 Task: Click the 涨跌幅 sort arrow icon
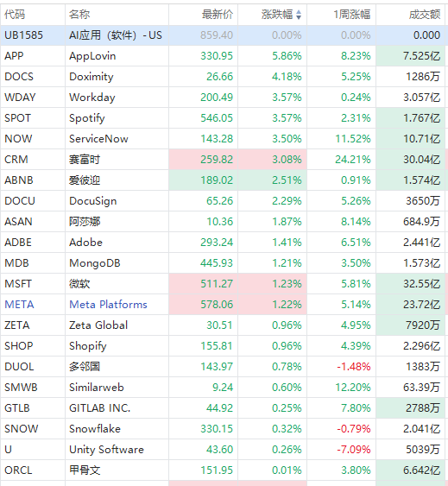pos(299,15)
